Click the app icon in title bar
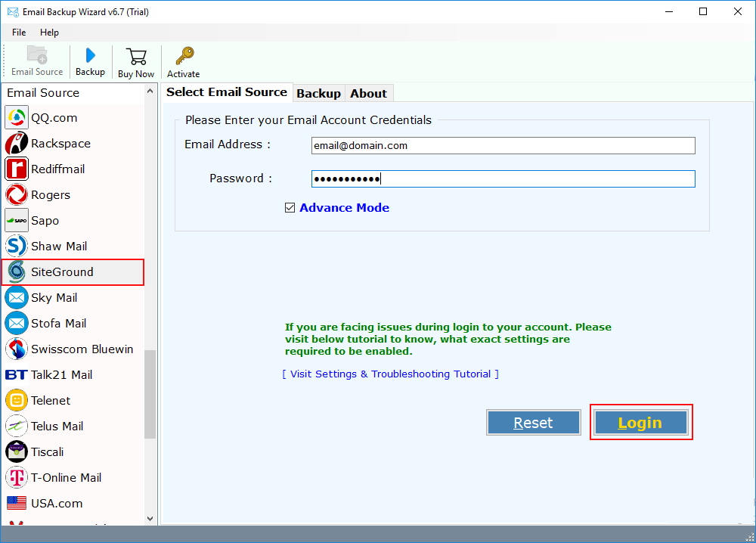 tap(13, 12)
